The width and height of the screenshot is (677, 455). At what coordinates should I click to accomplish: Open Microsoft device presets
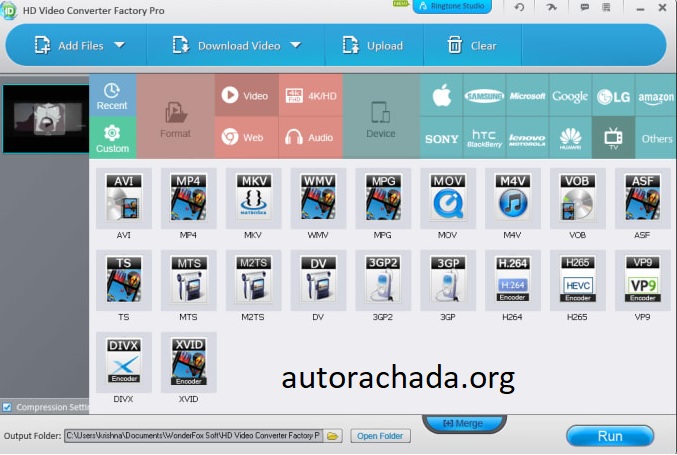point(527,95)
